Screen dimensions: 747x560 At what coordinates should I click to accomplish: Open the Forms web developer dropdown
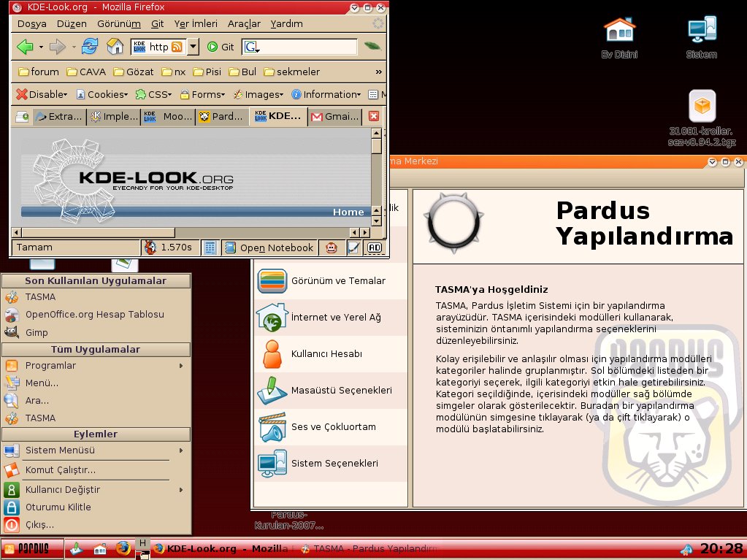tap(202, 94)
